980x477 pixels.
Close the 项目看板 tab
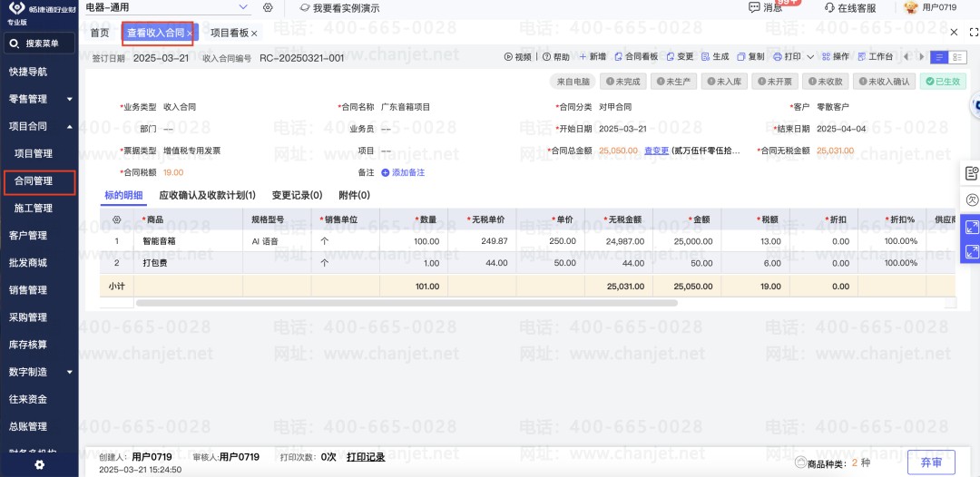tap(254, 34)
